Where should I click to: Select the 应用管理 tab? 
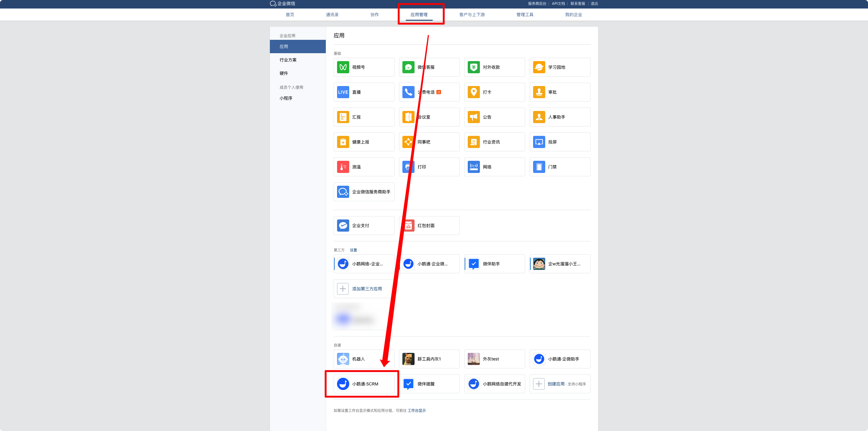419,15
